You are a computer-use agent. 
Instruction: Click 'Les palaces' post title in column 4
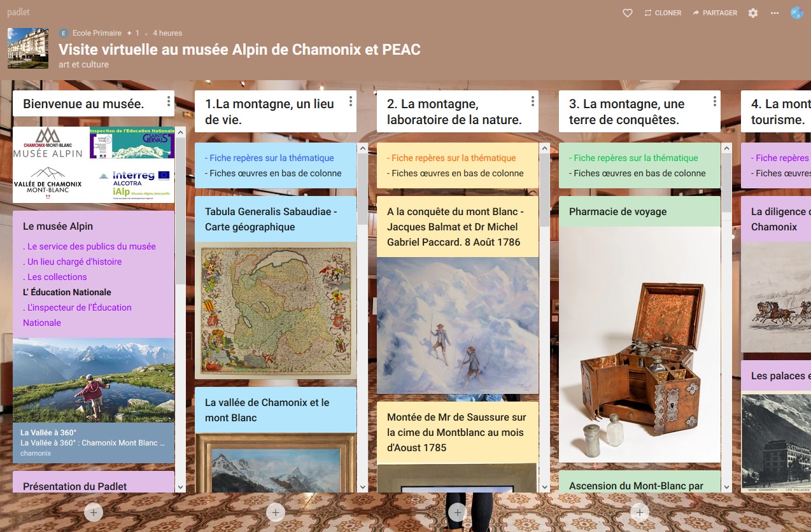tap(781, 375)
